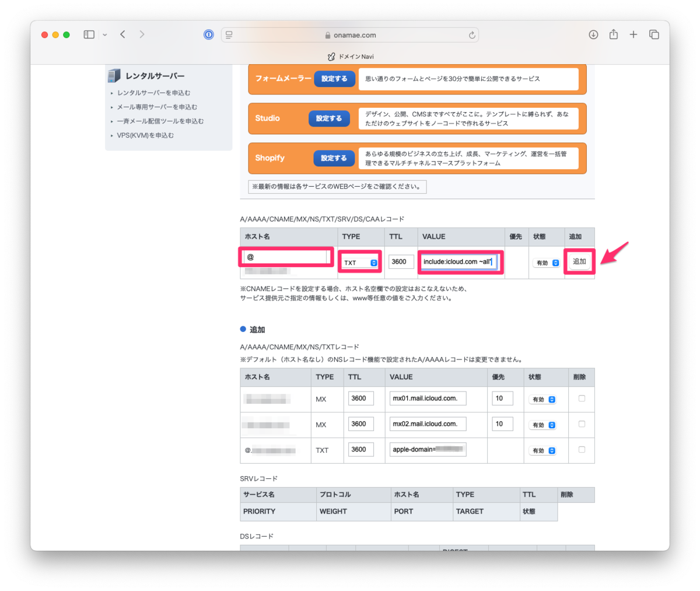700x591 pixels.
Task: Click the Studio service label
Action: pyautogui.click(x=267, y=118)
